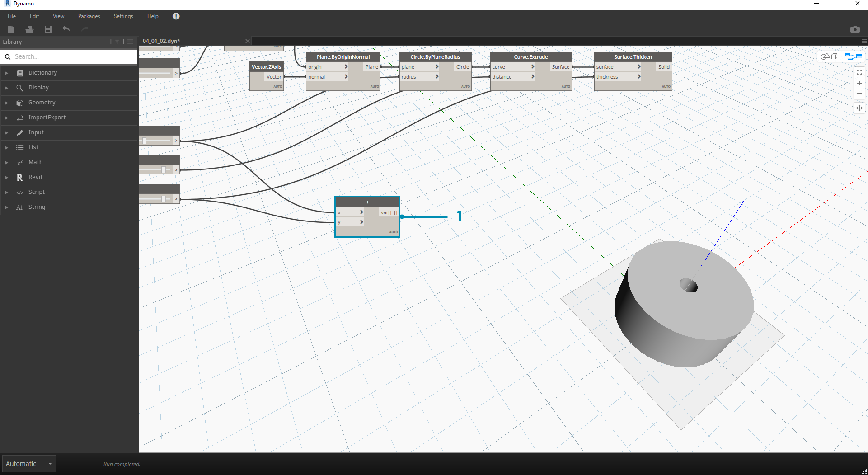Click in the library Search field
The image size is (868, 475).
(x=72, y=56)
